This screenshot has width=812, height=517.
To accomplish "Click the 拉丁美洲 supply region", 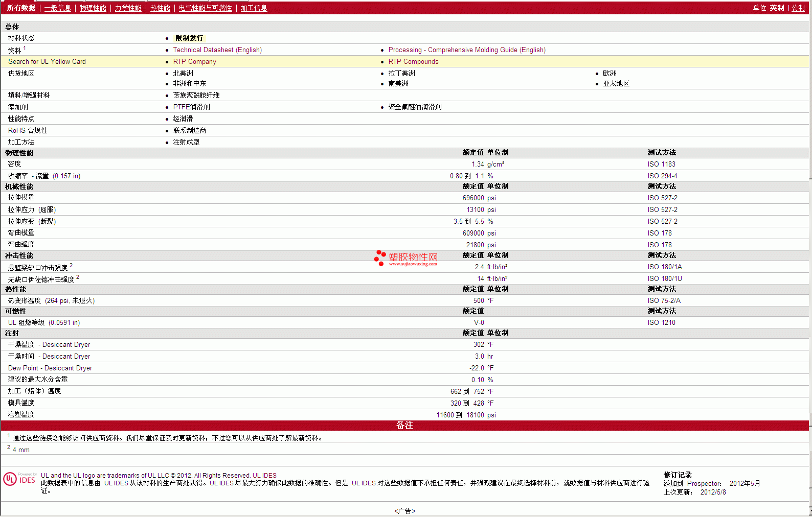I will point(401,73).
